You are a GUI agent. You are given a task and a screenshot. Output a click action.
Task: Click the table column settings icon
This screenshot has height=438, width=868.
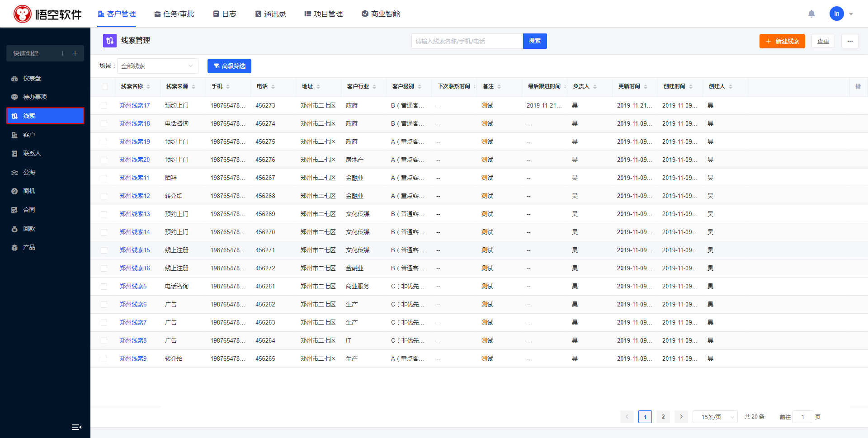pos(858,86)
